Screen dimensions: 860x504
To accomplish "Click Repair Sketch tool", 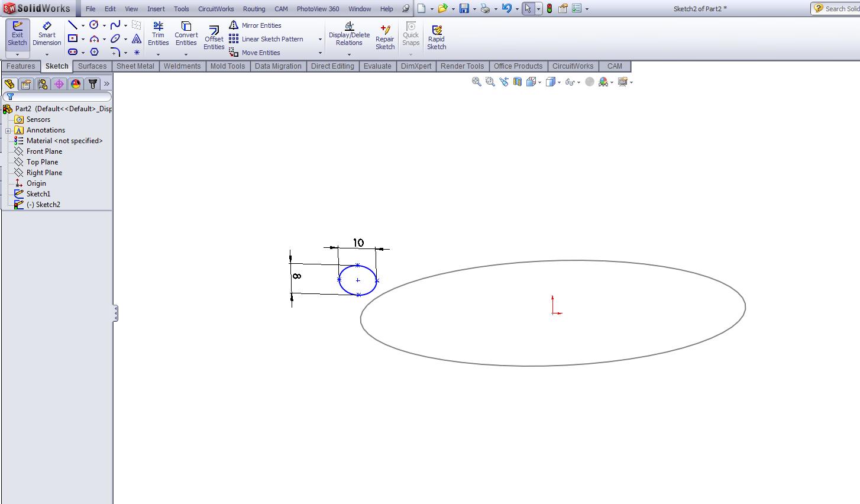I will point(385,38).
